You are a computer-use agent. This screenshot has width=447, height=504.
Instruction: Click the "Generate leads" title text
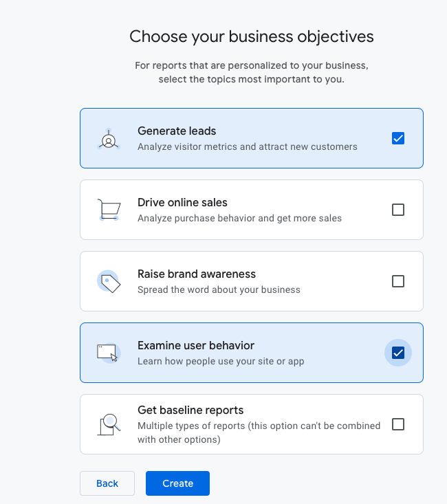point(177,131)
